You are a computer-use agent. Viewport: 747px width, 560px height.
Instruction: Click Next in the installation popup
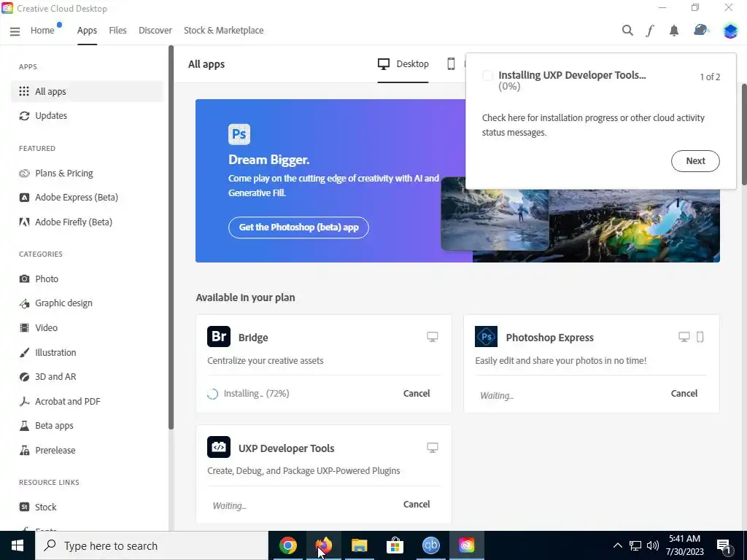coord(695,161)
